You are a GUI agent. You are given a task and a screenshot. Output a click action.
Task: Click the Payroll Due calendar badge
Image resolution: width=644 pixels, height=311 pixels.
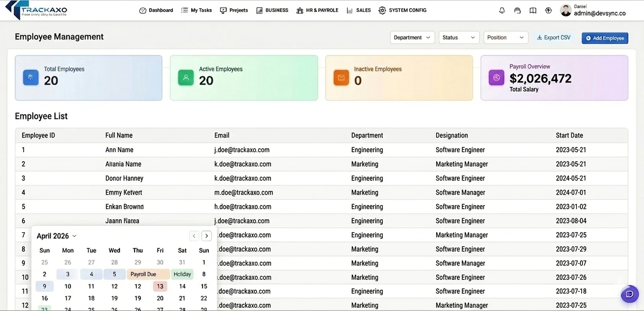(x=148, y=274)
